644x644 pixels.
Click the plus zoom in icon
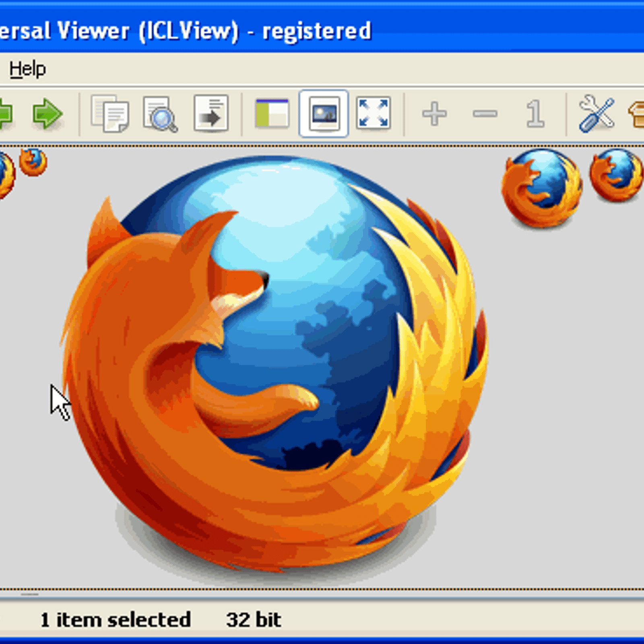click(434, 114)
